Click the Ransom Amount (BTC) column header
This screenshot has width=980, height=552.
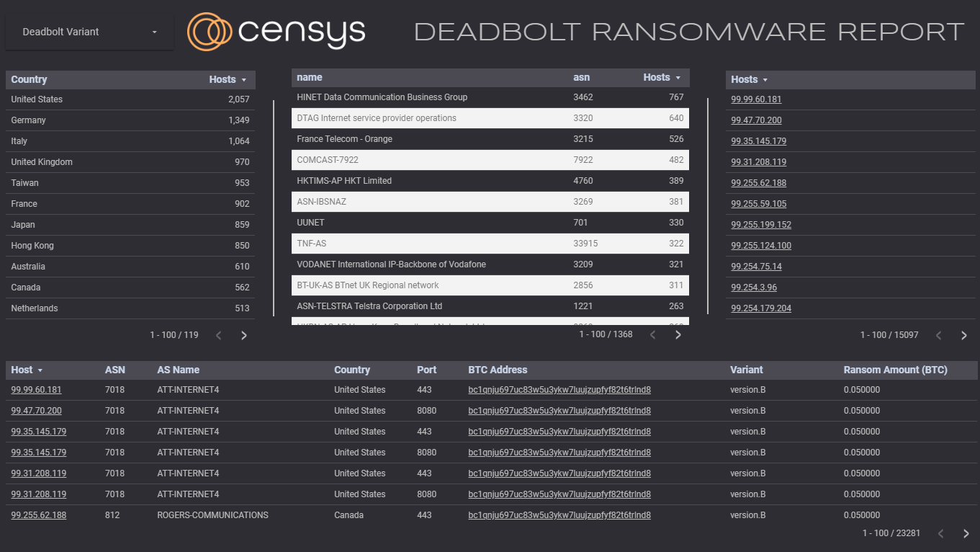click(895, 370)
